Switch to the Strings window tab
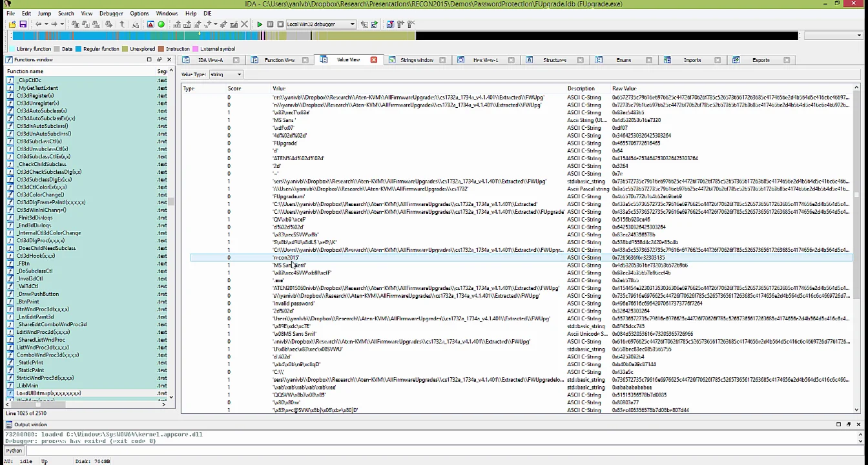The image size is (868, 465). pos(417,60)
